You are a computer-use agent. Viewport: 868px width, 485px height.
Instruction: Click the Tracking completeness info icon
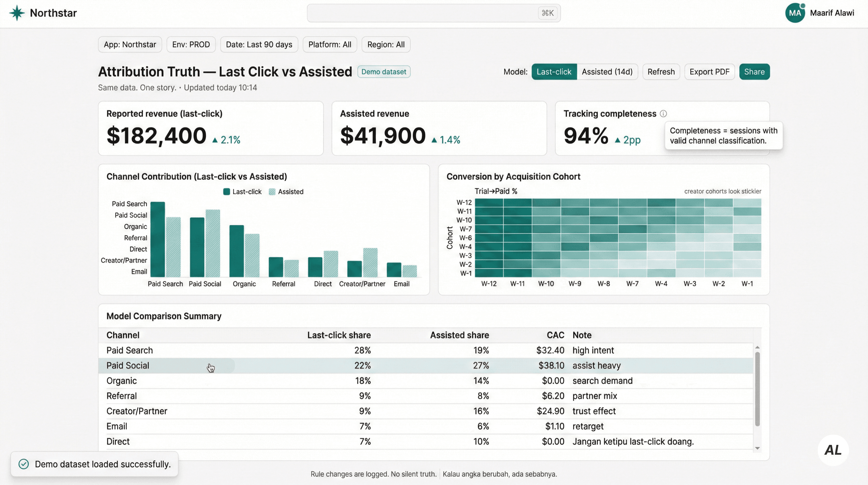tap(663, 114)
